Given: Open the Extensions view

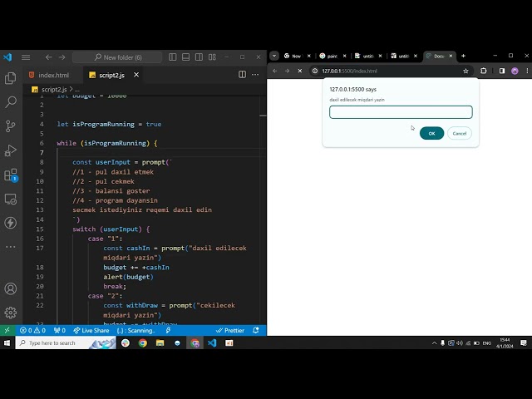Looking at the screenshot, I should click(11, 175).
